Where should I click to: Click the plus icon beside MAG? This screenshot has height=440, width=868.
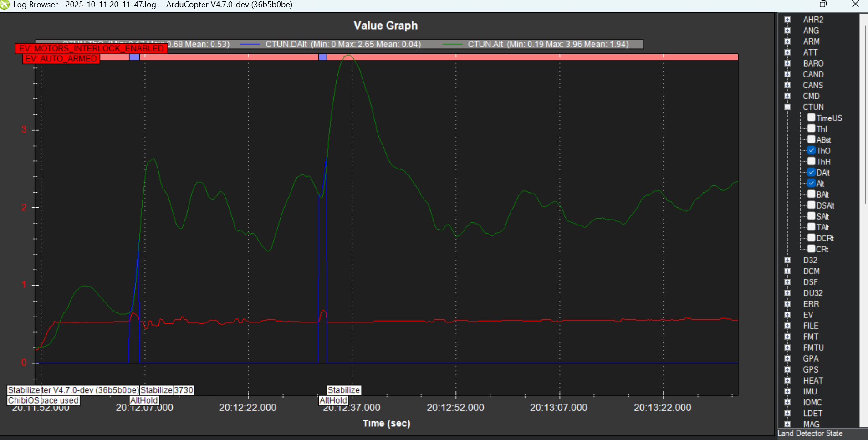click(x=787, y=424)
